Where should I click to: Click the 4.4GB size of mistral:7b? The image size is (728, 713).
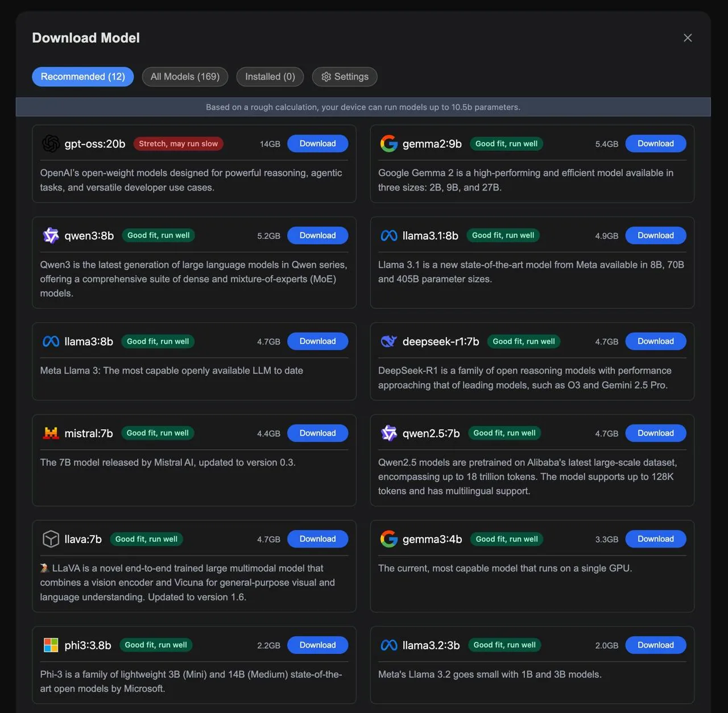[x=268, y=434]
